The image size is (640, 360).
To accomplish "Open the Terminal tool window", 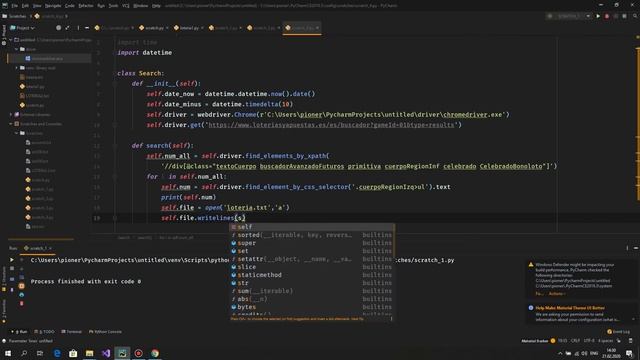I will tap(72, 332).
